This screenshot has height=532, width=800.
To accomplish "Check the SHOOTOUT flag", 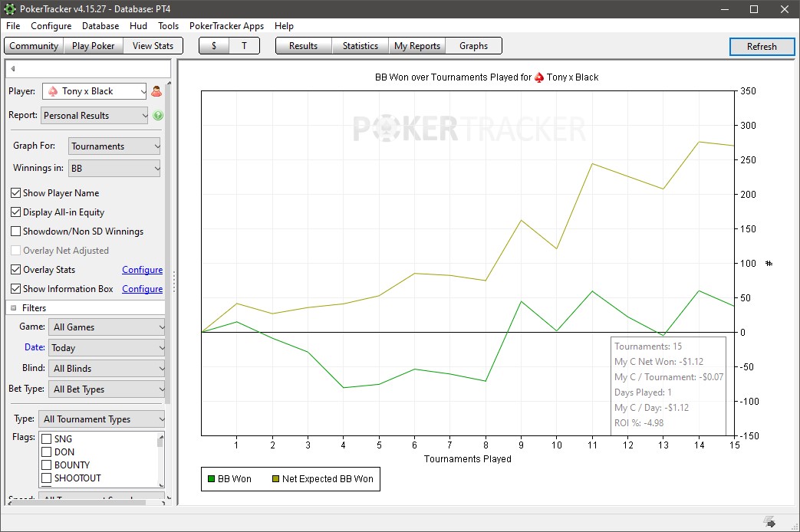I will coord(47,478).
